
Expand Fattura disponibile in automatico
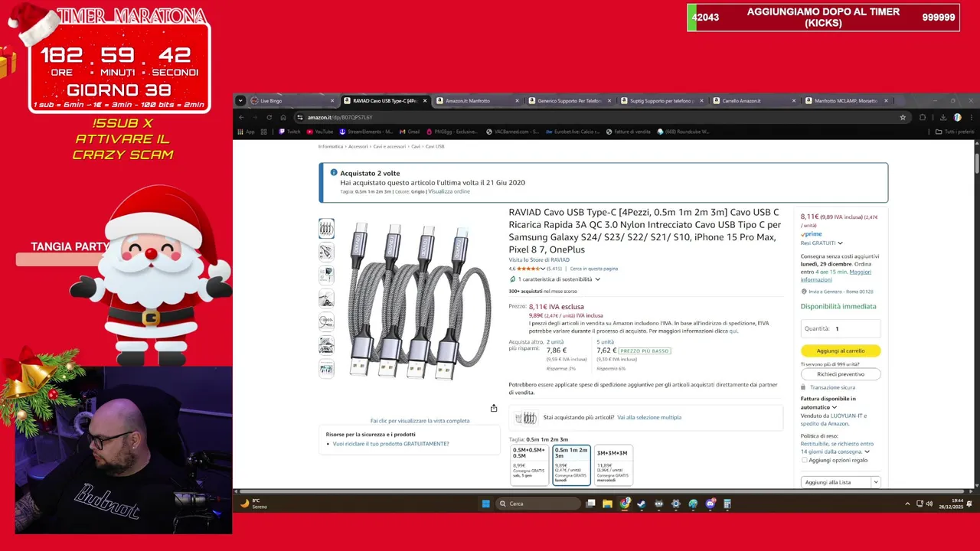[x=835, y=407]
